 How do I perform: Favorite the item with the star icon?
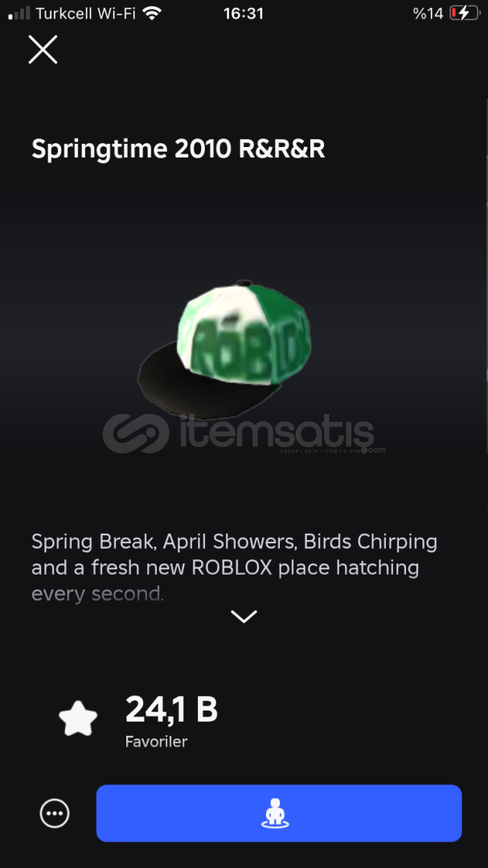(78, 719)
